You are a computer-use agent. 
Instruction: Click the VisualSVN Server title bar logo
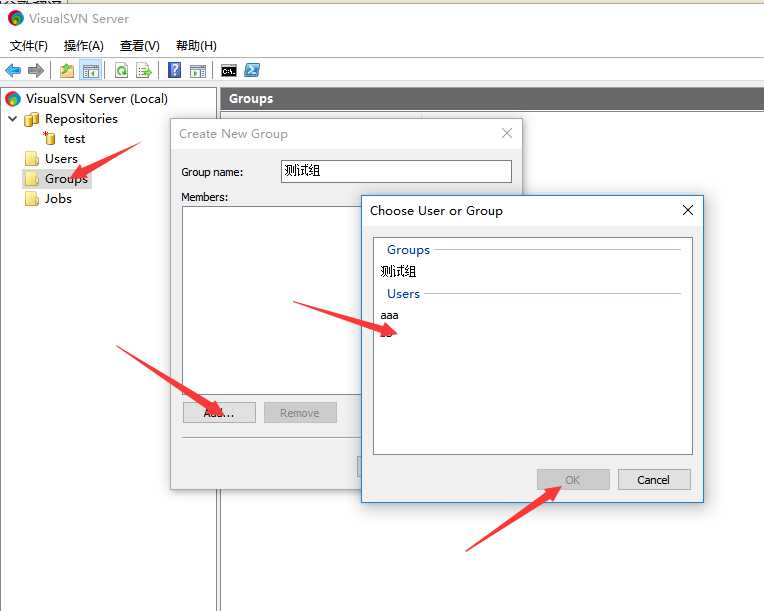(16, 18)
